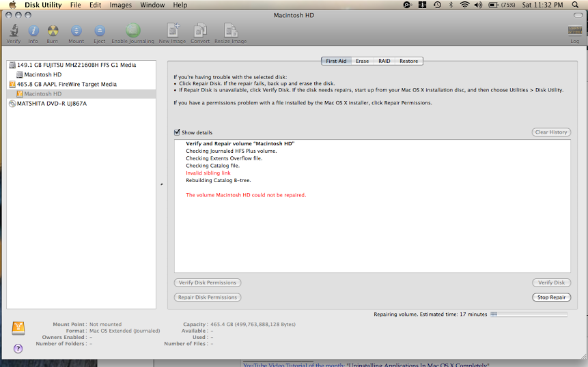
Task: Click the volume menu bar icon
Action: coord(478,5)
